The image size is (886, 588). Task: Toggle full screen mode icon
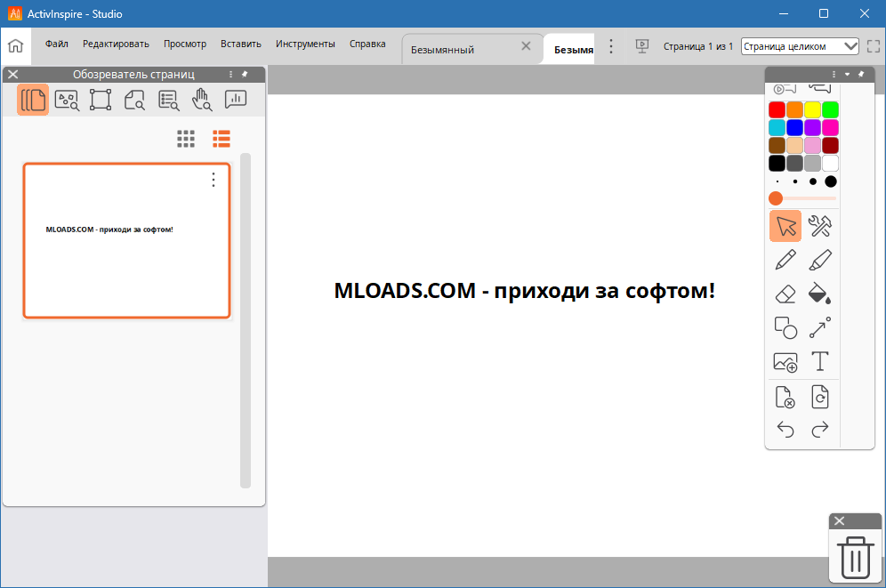coord(874,46)
